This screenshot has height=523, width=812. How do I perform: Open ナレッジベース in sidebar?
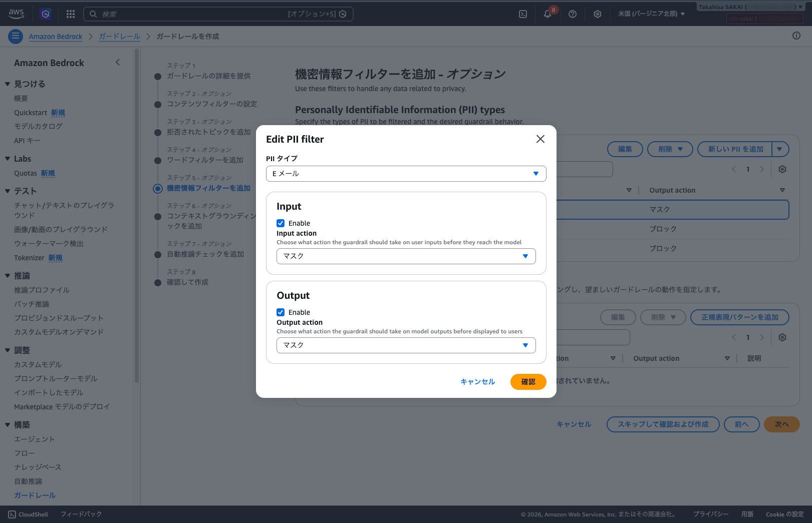coord(38,467)
